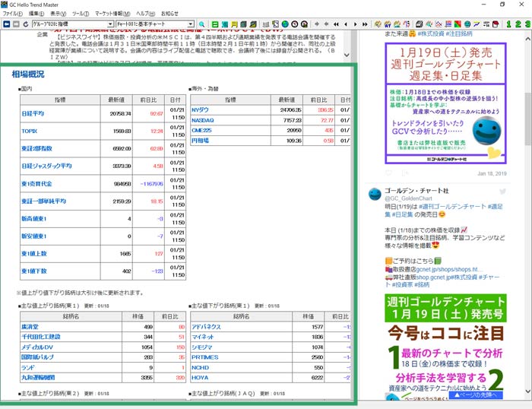Open the 1月19日(土)発売 purple promo image

pos(446,103)
